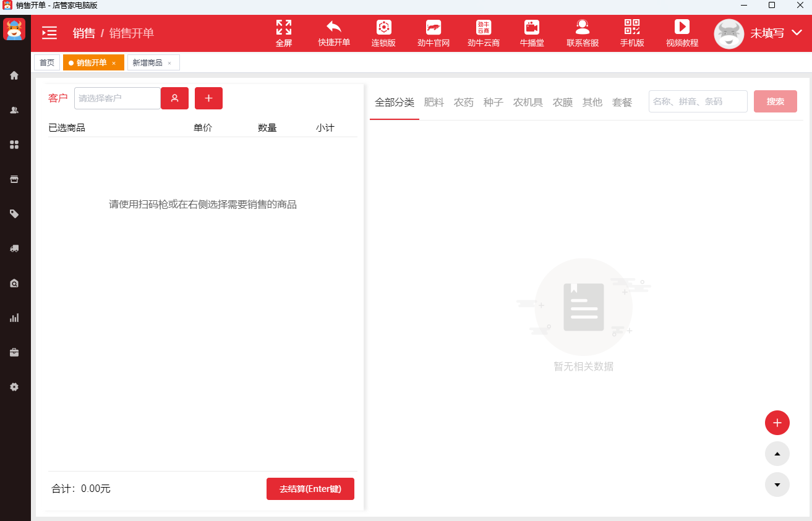
Task: Click the 已选商品 column header
Action: point(67,128)
